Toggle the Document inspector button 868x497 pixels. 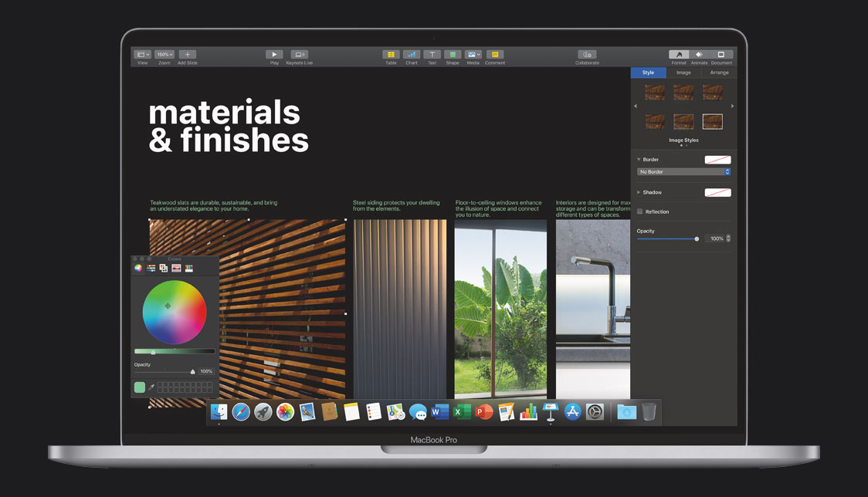click(721, 54)
